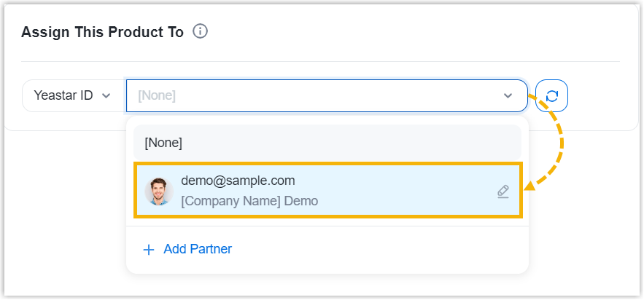
Task: Click the plus icon next to Add Partner
Action: [x=149, y=250]
